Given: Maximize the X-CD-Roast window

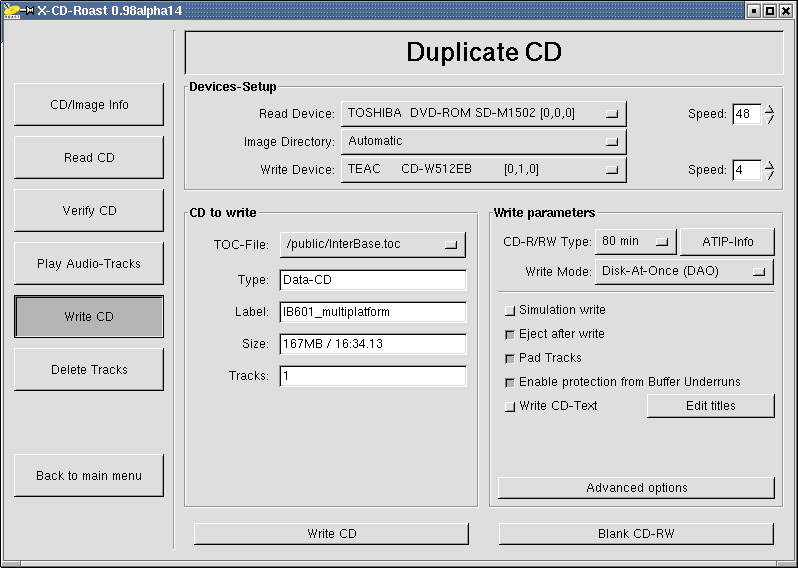Looking at the screenshot, I should pos(771,11).
